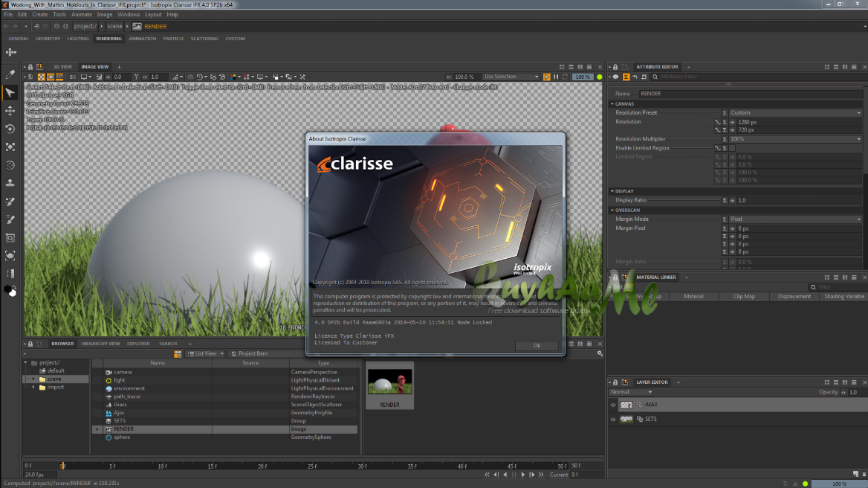Click the gamma Y icon in Image View
Screen dimensions: 868x488
point(136,77)
